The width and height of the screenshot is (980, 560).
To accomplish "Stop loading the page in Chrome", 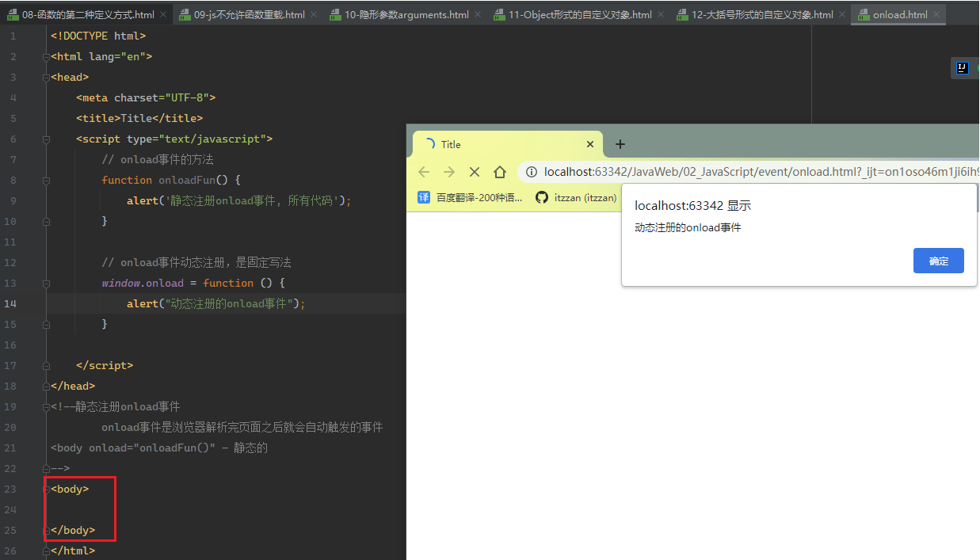I will (x=475, y=172).
